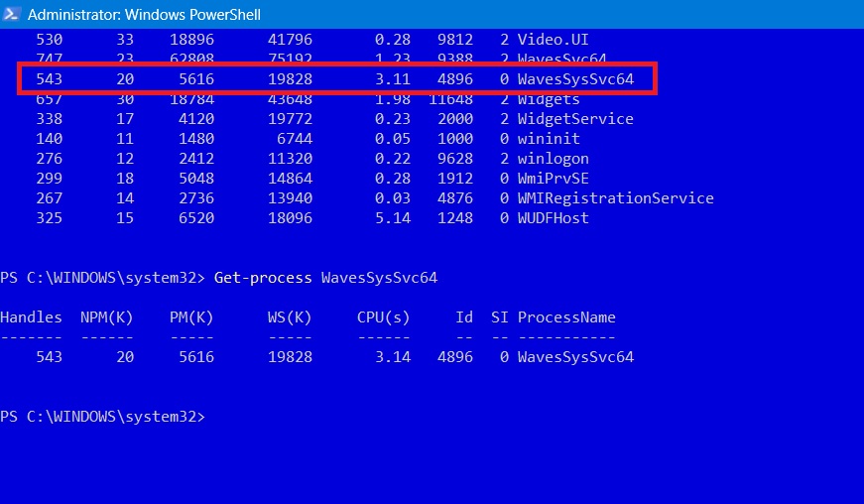Viewport: 864px width, 504px height.
Task: Click the wininit process name
Action: tap(549, 139)
